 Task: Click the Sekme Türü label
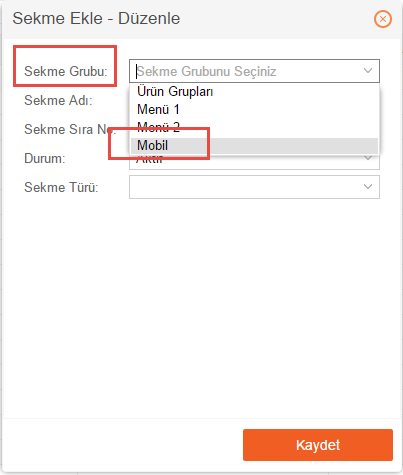click(x=61, y=187)
